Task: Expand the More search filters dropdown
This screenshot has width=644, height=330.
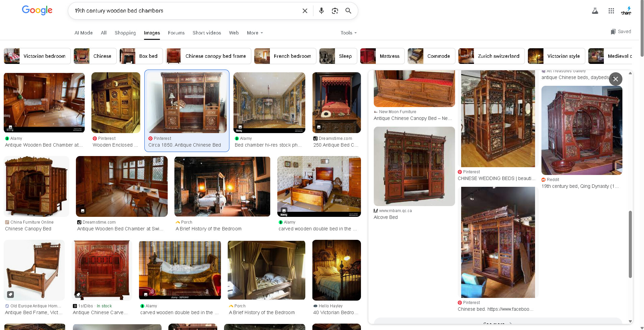Action: (x=255, y=33)
